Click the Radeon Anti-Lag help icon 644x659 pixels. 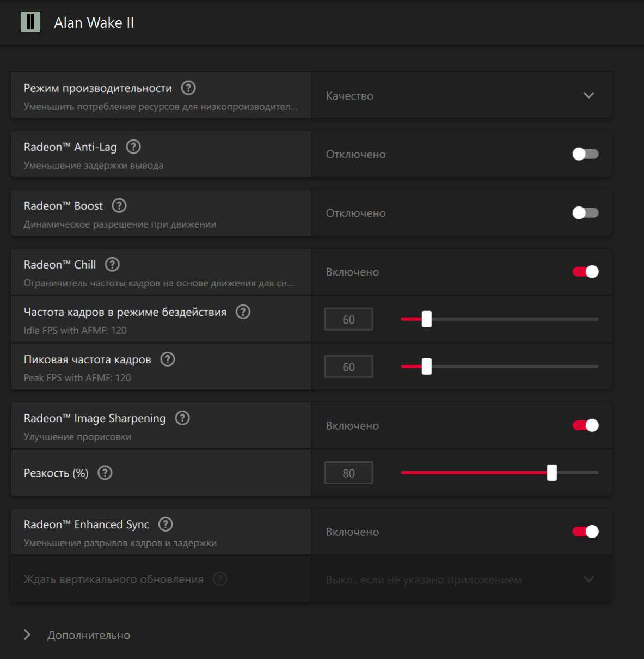coord(133,147)
